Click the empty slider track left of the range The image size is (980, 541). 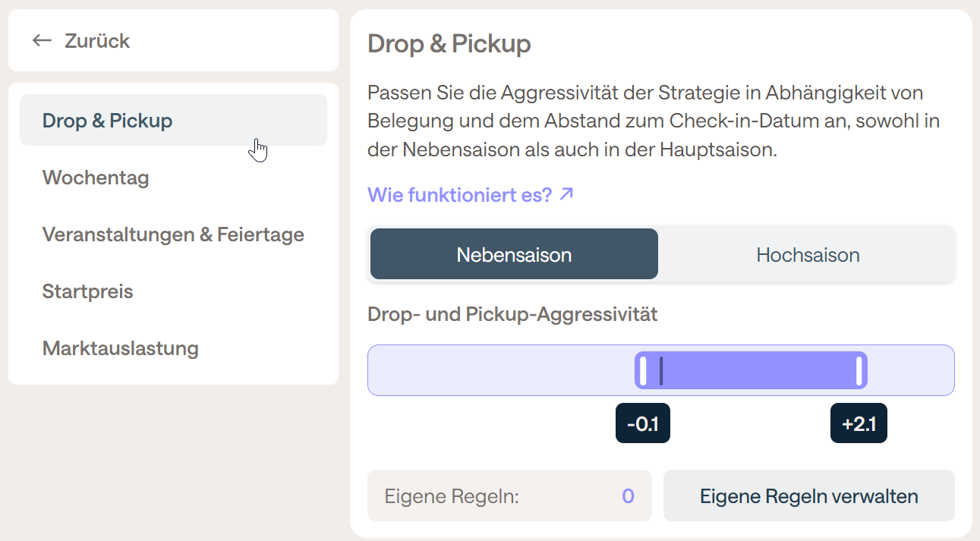(501, 370)
